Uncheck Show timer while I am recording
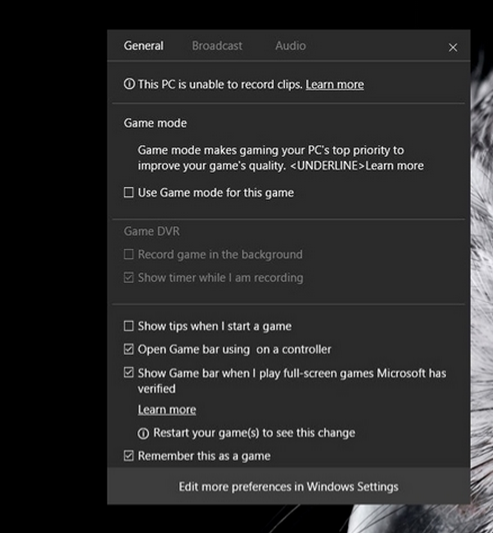Viewport: 493px width, 533px height. coord(129,277)
